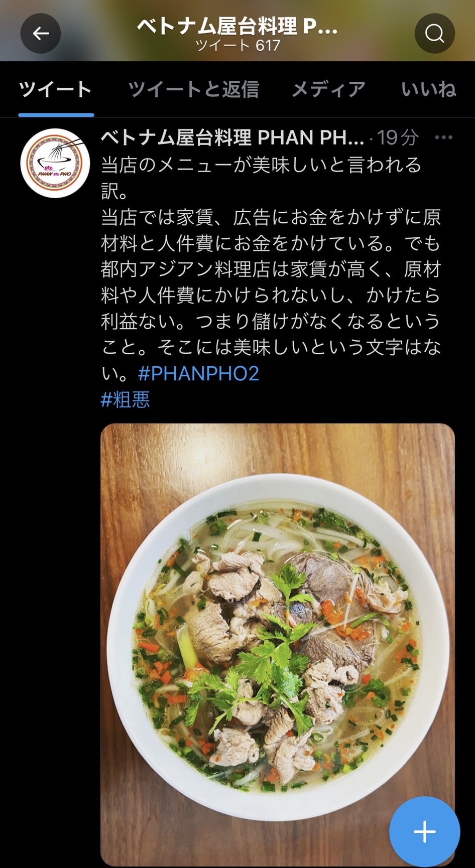Open the PHAN PHO profile avatar
The image size is (475, 868).
pos(55,163)
